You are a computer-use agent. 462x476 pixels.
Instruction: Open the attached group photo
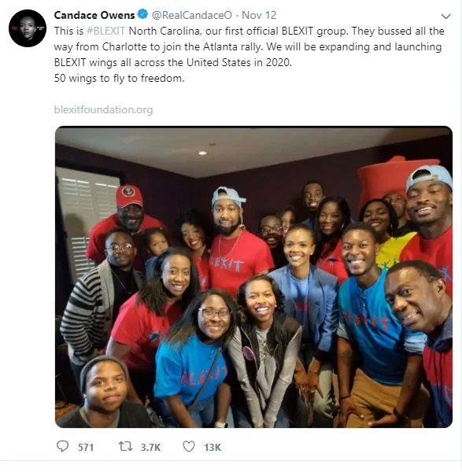pyautogui.click(x=253, y=277)
